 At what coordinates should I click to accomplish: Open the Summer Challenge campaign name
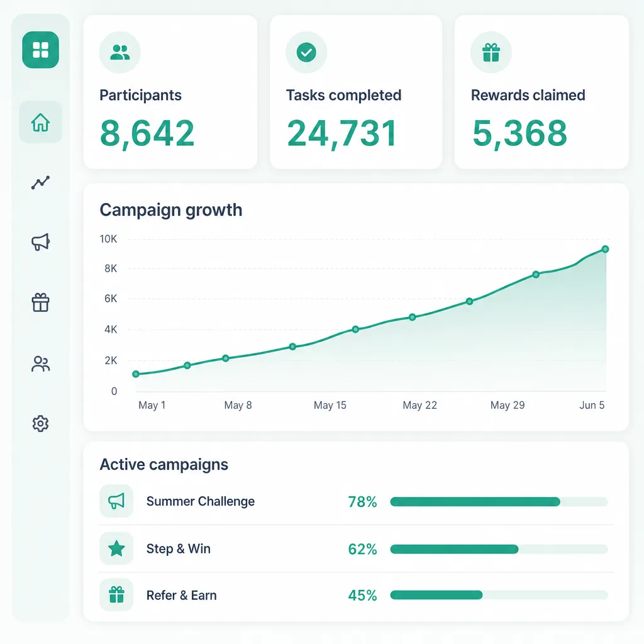pyautogui.click(x=201, y=501)
